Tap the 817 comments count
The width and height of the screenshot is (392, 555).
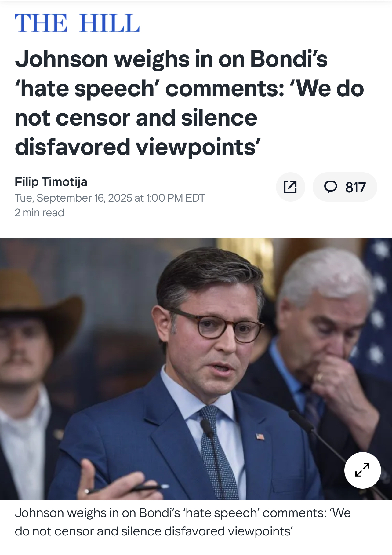tap(355, 187)
